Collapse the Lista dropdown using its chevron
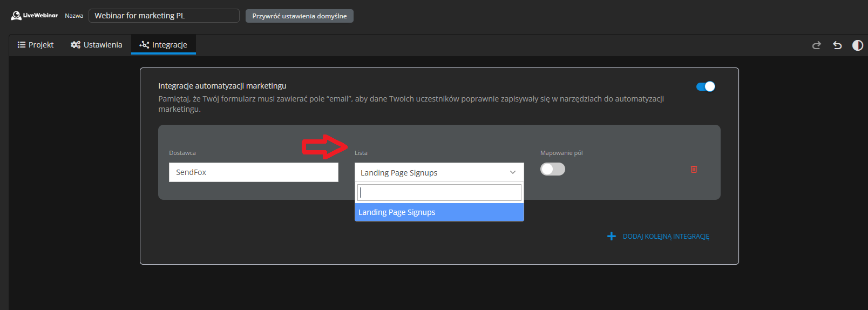This screenshot has height=310, width=868. coord(512,173)
